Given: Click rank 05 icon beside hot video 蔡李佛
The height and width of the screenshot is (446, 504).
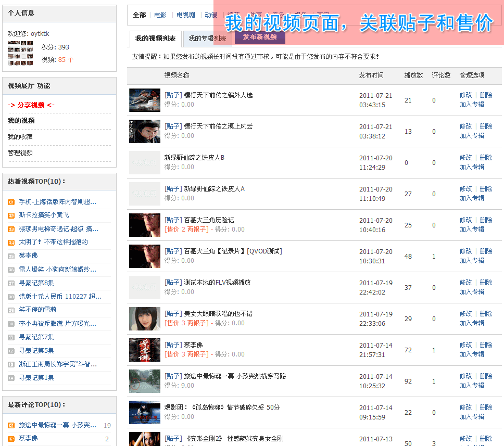Looking at the screenshot, I should (11, 256).
